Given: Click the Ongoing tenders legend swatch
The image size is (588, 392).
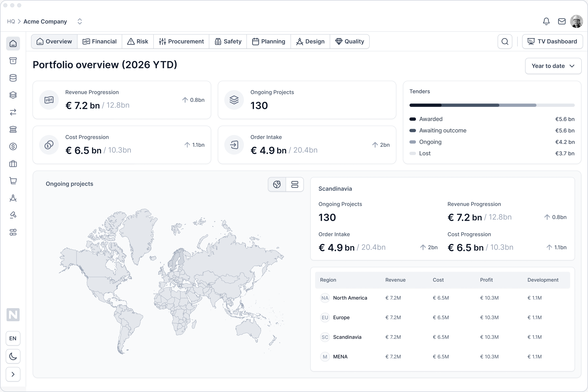Looking at the screenshot, I should (413, 142).
